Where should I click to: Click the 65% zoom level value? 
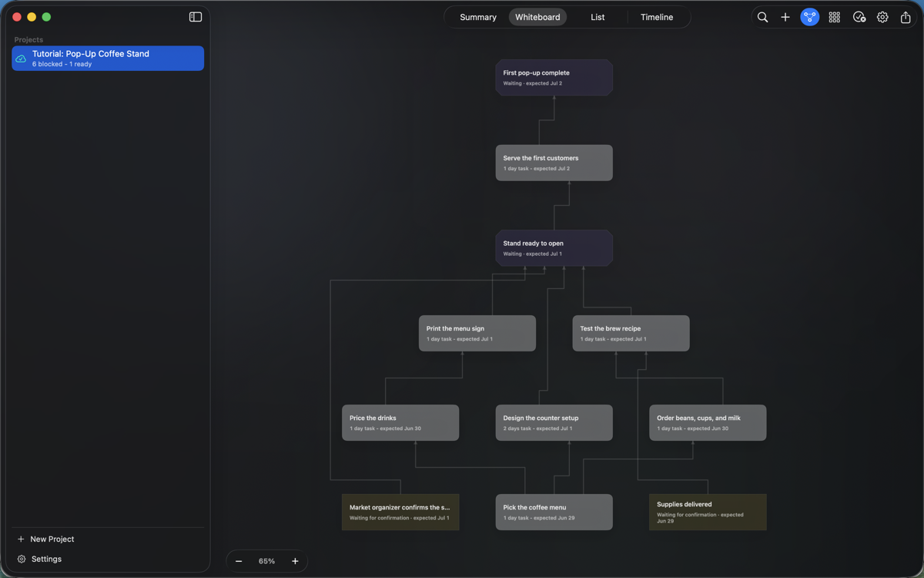[266, 561]
